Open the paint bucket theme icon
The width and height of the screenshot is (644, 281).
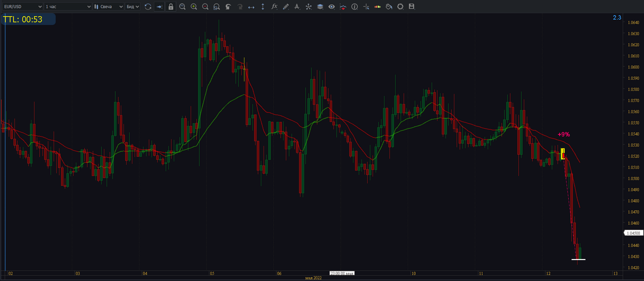(389, 6)
